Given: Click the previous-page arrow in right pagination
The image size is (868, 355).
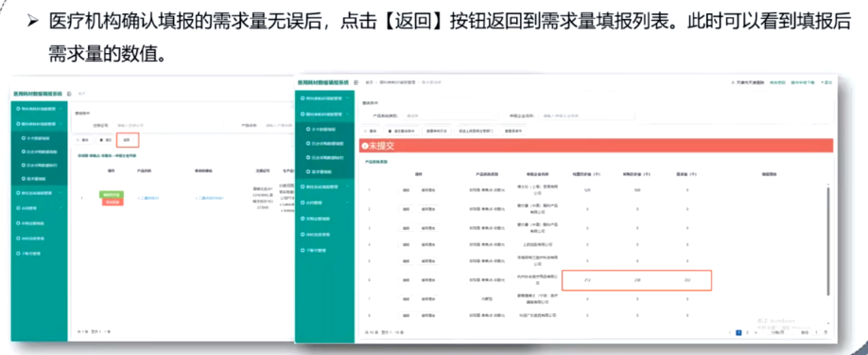Looking at the screenshot, I should pyautogui.click(x=730, y=332).
